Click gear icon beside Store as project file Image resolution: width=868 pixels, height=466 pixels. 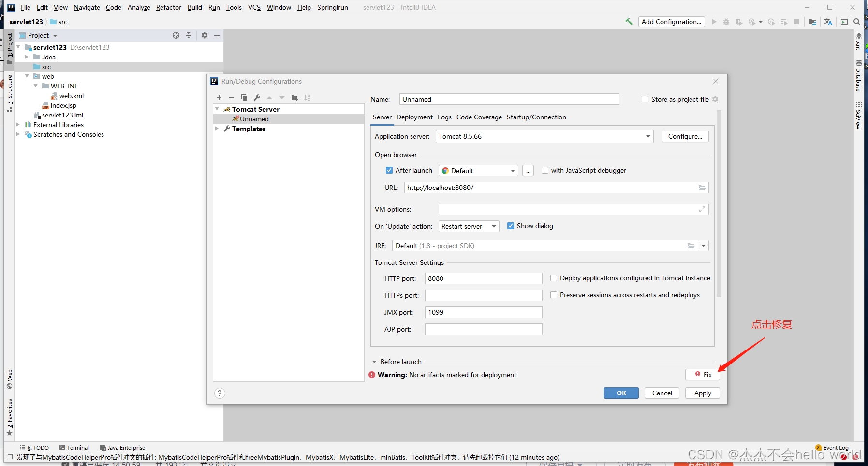coord(716,99)
